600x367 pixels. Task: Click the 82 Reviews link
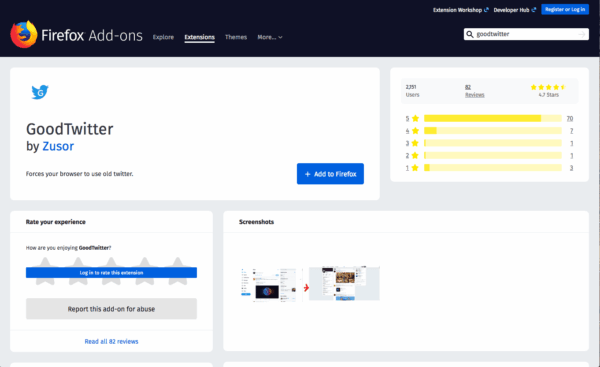(x=474, y=91)
